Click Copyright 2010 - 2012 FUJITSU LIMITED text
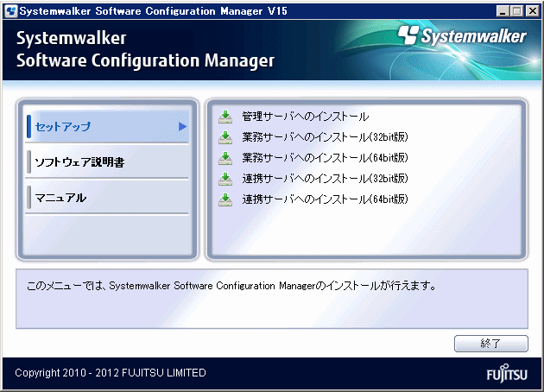Screen dimensions: 544x392 click(111, 373)
